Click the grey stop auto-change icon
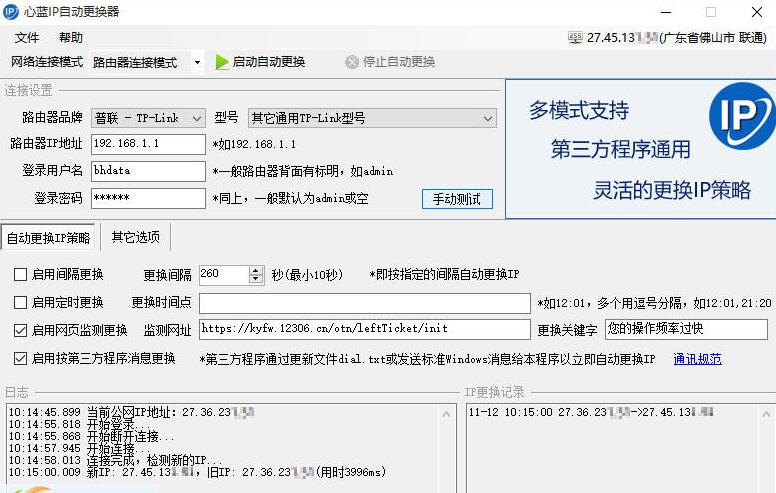 351,62
